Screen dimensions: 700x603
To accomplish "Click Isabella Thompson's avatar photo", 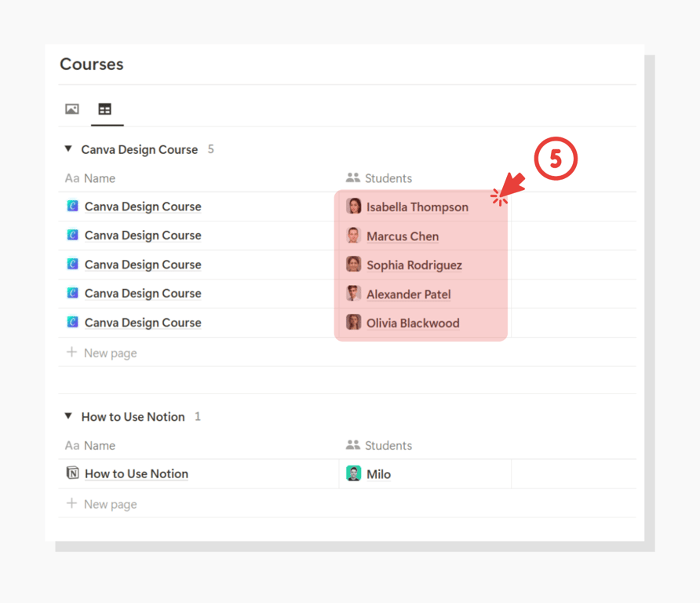I will click(354, 206).
